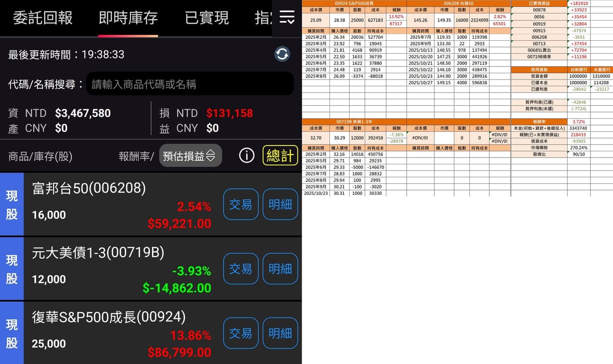Click the 1310000 loan amount cell
This screenshot has width=613, height=364.
point(602,76)
